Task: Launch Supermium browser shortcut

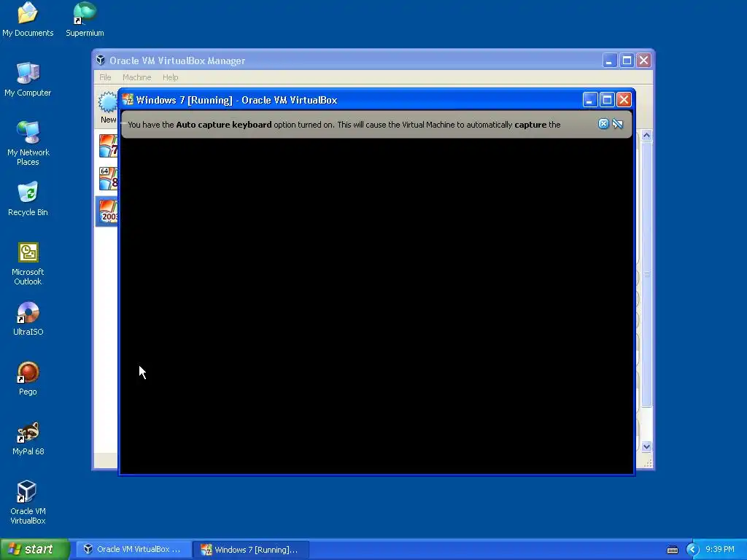Action: coord(85,20)
